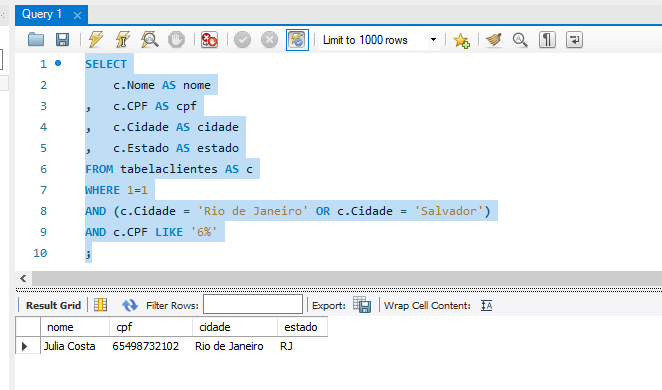
Task: Execute the selected SQL statement
Action: 96,40
